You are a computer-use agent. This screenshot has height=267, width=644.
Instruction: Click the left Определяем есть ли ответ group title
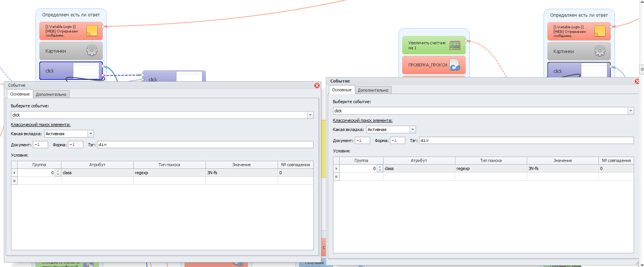click(71, 15)
